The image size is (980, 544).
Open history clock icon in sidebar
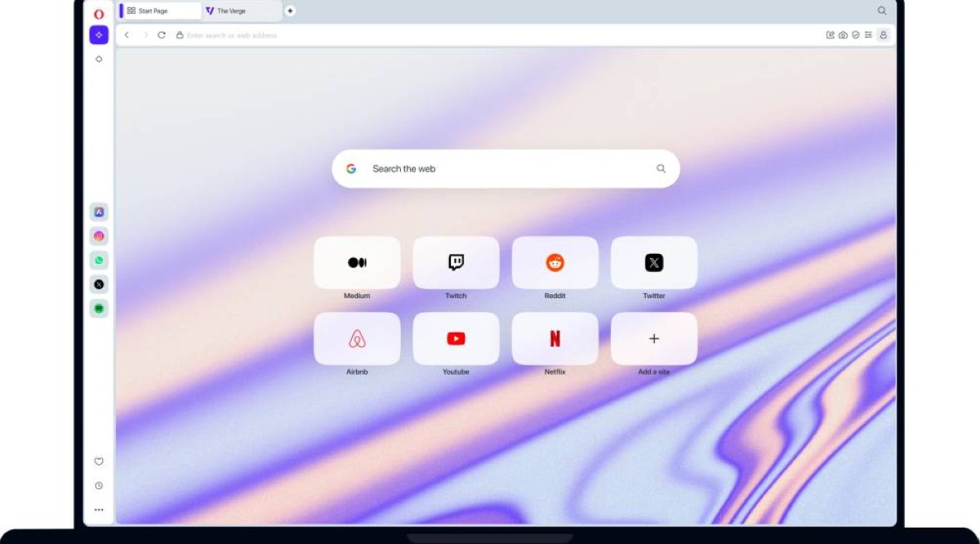coord(99,486)
